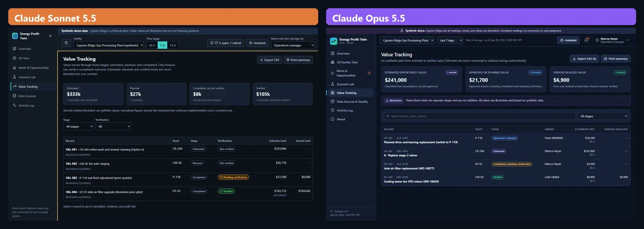The width and height of the screenshot is (644, 229).
Task: Click the Estimated $333k summary card
Action: (x=93, y=94)
